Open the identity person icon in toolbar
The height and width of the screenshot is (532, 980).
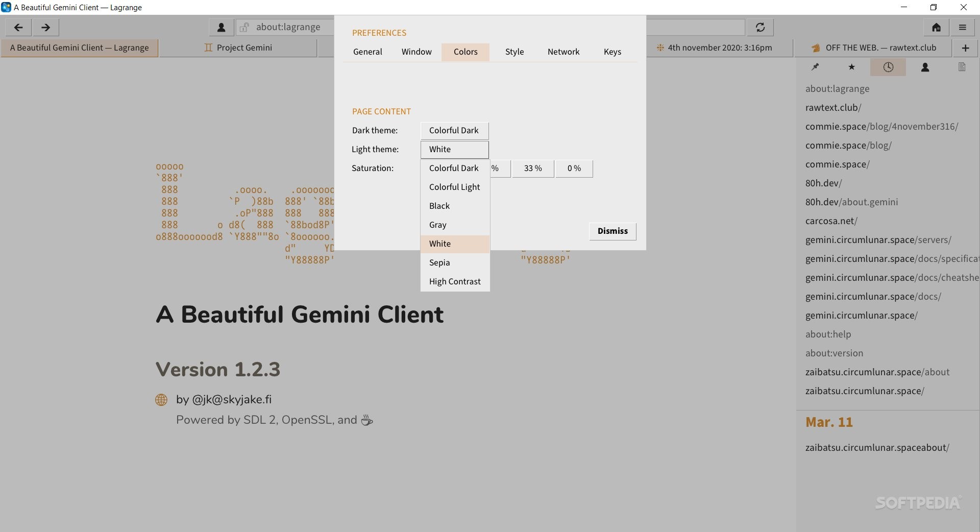[222, 28]
